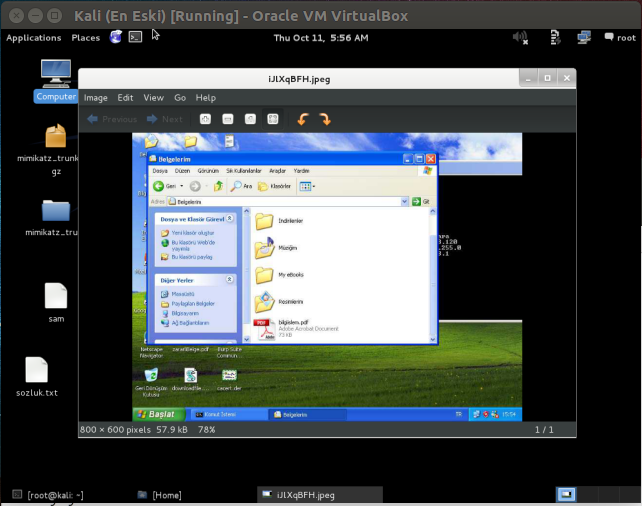The image size is (642, 506).
Task: Open the Edit menu
Action: (125, 98)
